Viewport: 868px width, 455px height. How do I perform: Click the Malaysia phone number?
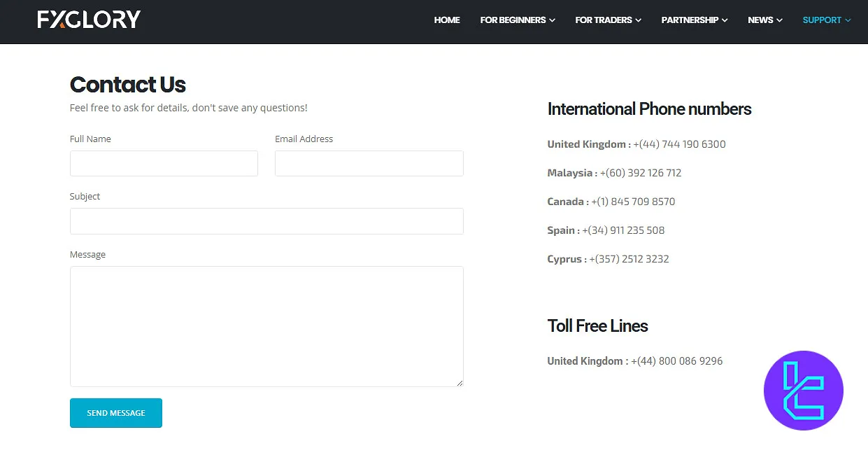tap(641, 173)
